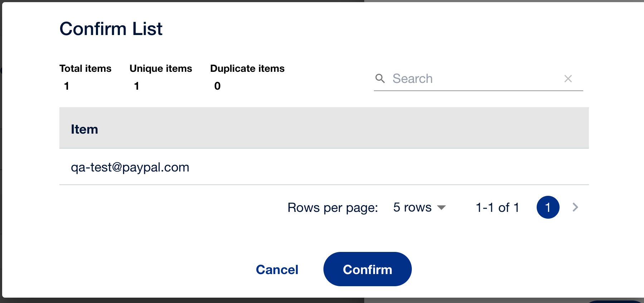Viewport: 644px width, 303px height.
Task: Click the search magnifier icon
Action: (x=380, y=79)
